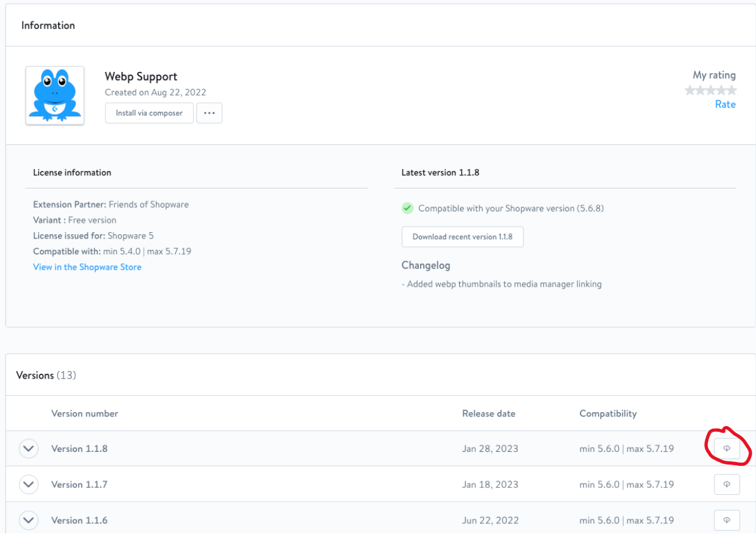Click the changelog entry about webp thumbnails
Viewport: 756px width, 534px height.
pos(501,284)
